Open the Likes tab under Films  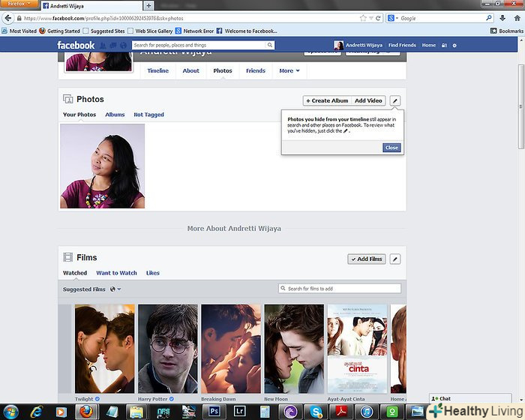[153, 273]
